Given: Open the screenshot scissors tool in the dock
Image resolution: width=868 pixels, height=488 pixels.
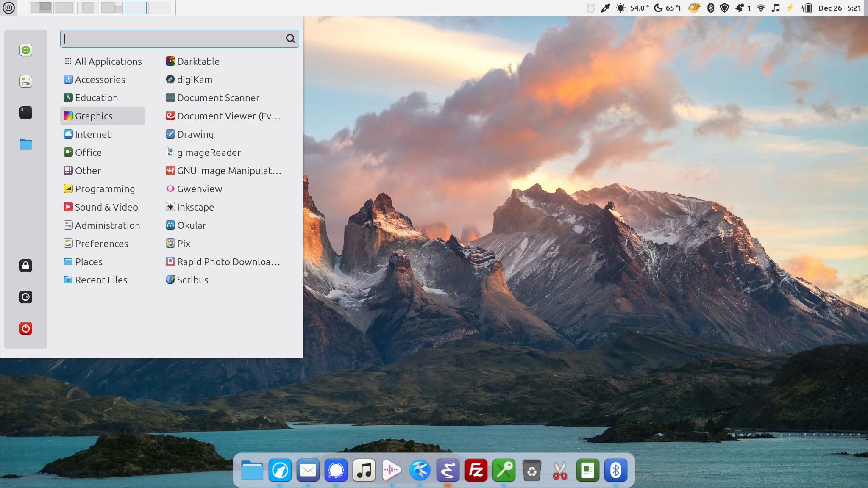Looking at the screenshot, I should tap(560, 469).
